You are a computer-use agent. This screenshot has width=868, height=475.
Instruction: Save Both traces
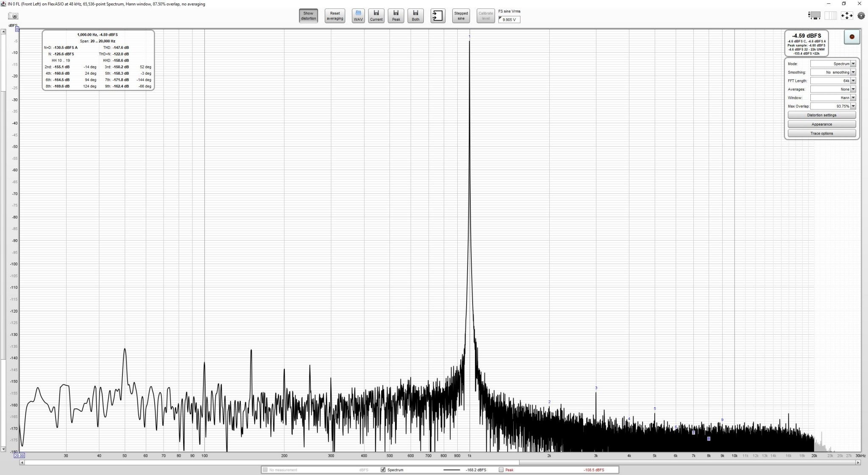coord(415,16)
